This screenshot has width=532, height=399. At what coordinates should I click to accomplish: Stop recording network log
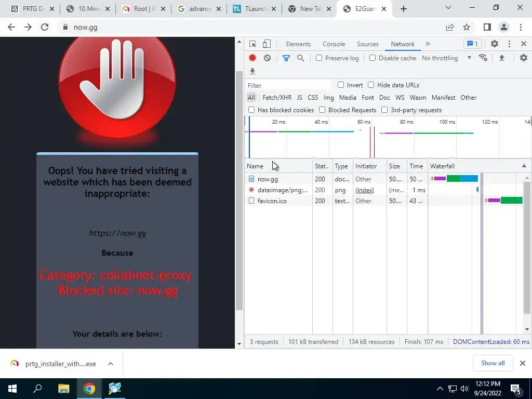coord(252,58)
